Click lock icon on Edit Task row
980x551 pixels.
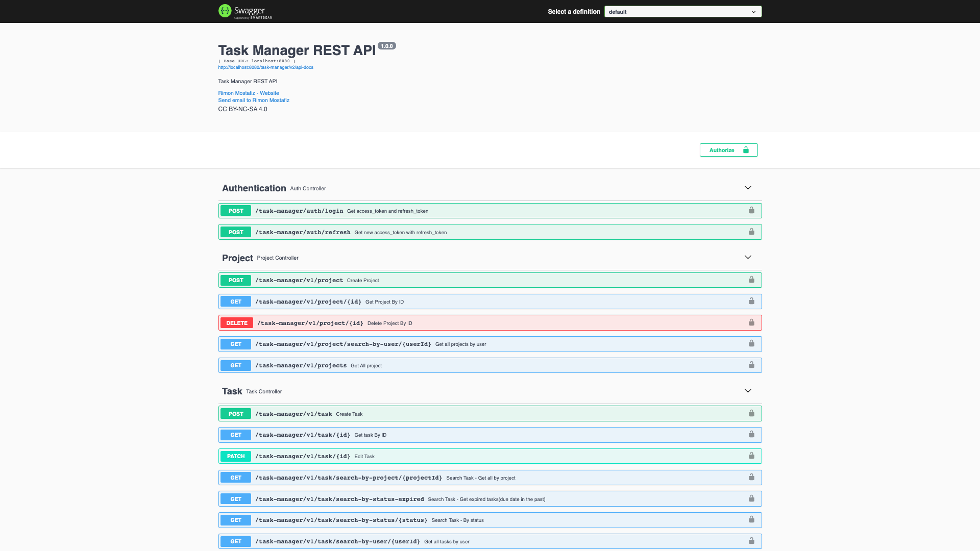point(751,456)
